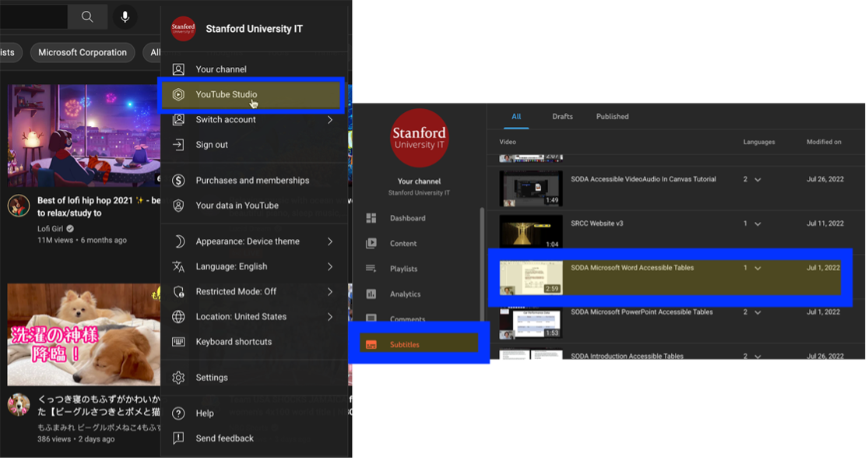The width and height of the screenshot is (868, 461).
Task: Open sleeping dogs video thumbnail
Action: [x=84, y=335]
